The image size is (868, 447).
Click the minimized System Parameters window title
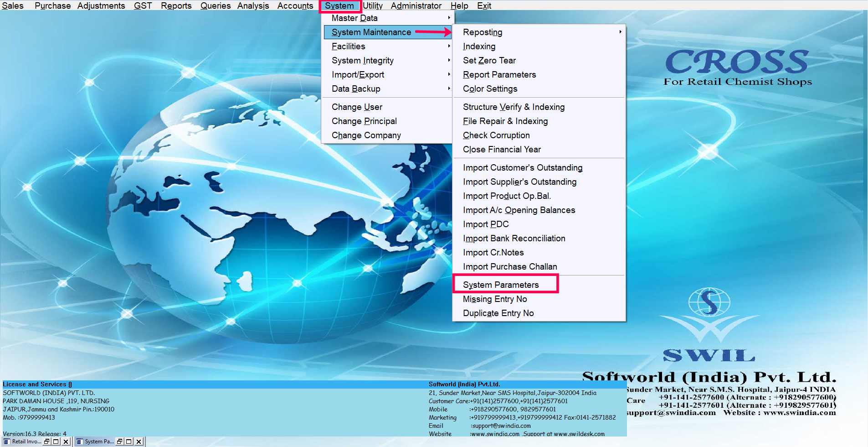click(x=99, y=442)
